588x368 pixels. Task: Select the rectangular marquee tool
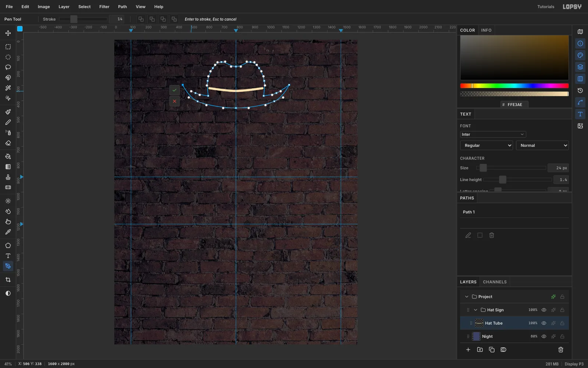[8, 47]
